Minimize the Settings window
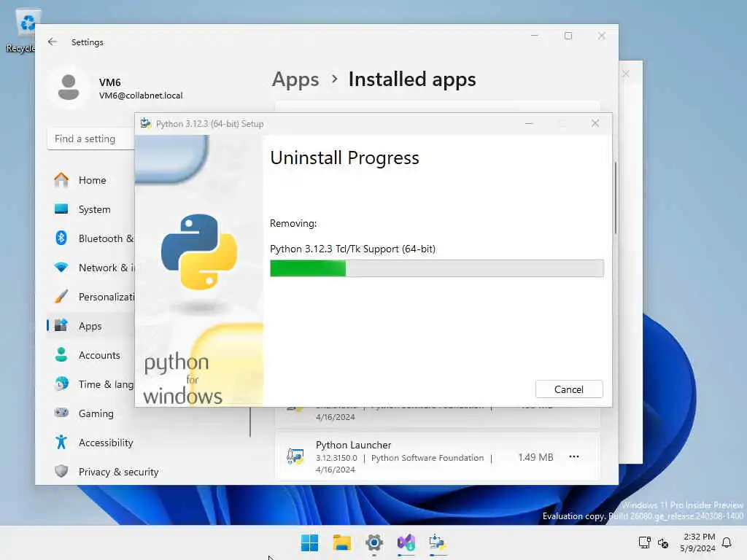Image resolution: width=747 pixels, height=560 pixels. pos(535,36)
